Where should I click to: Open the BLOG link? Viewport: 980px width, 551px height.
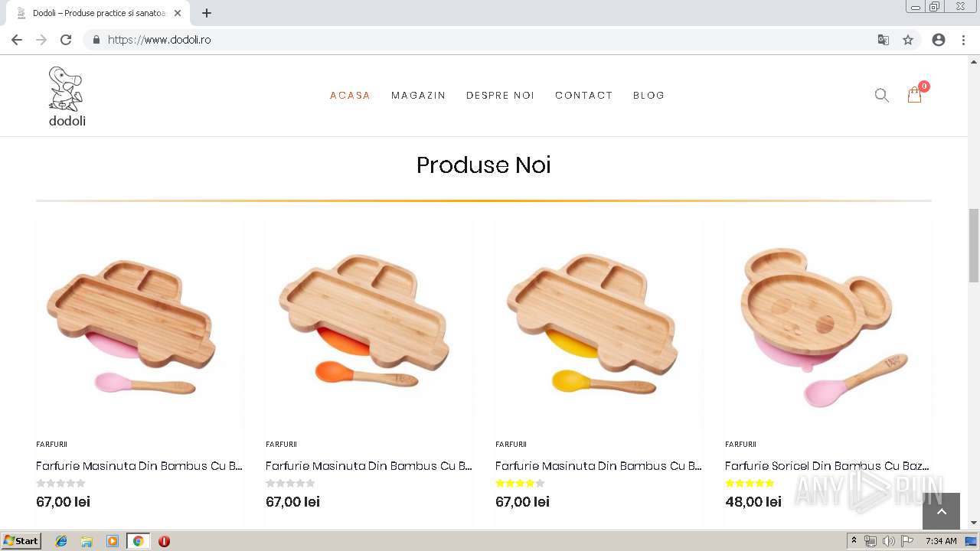pos(648,96)
